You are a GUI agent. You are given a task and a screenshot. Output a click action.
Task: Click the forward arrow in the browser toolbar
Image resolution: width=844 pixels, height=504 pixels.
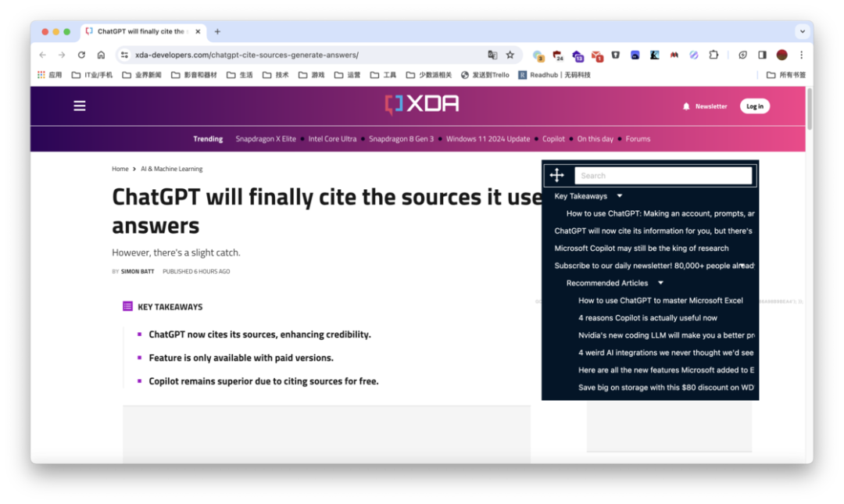point(62,55)
